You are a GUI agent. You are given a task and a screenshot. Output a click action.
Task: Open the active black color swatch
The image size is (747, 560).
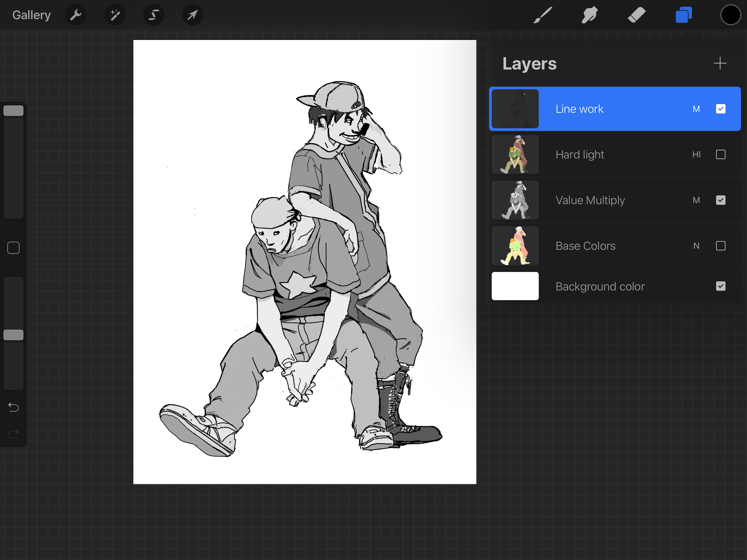pos(731,15)
